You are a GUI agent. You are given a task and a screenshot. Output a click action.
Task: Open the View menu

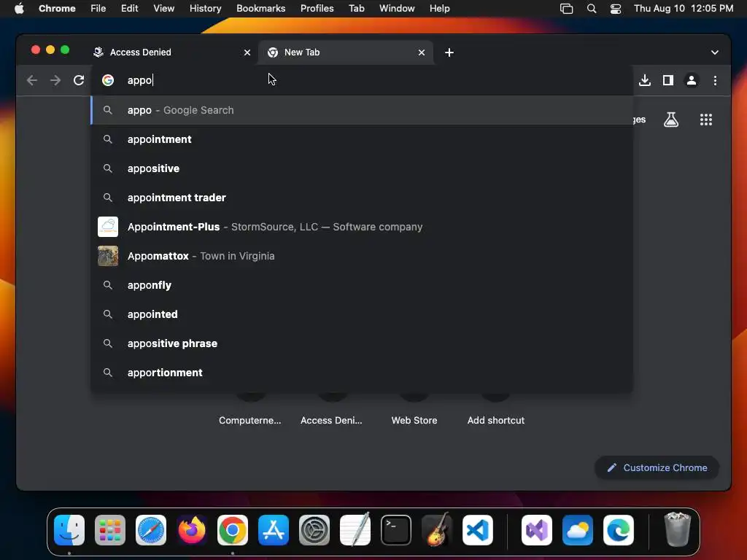(163, 8)
